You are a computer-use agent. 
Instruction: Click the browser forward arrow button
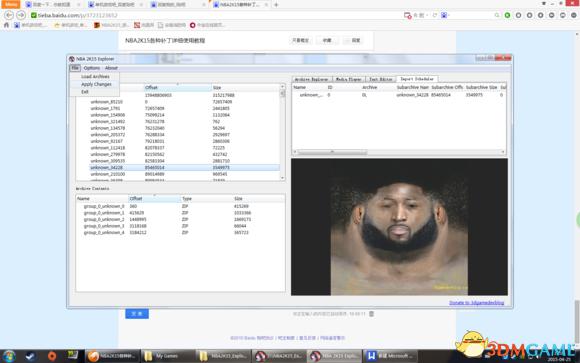pos(21,15)
